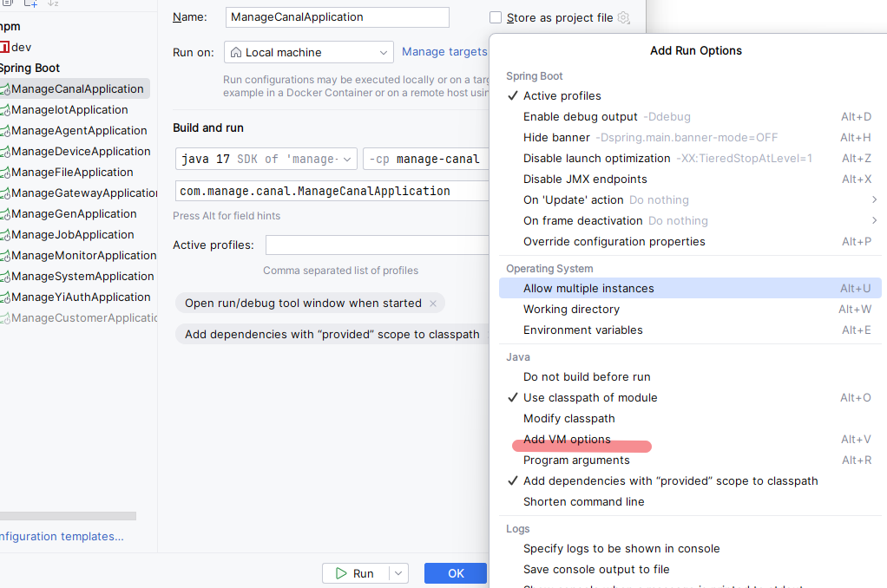Toggle Use classpath of module option
Image resolution: width=887 pixels, height=588 pixels.
tap(690, 397)
